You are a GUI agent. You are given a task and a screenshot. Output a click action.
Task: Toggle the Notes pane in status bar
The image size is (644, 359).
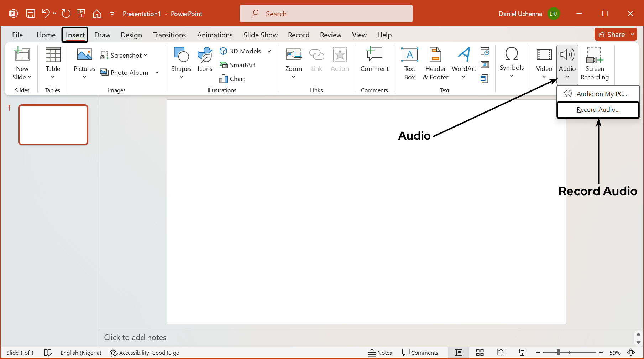click(380, 353)
